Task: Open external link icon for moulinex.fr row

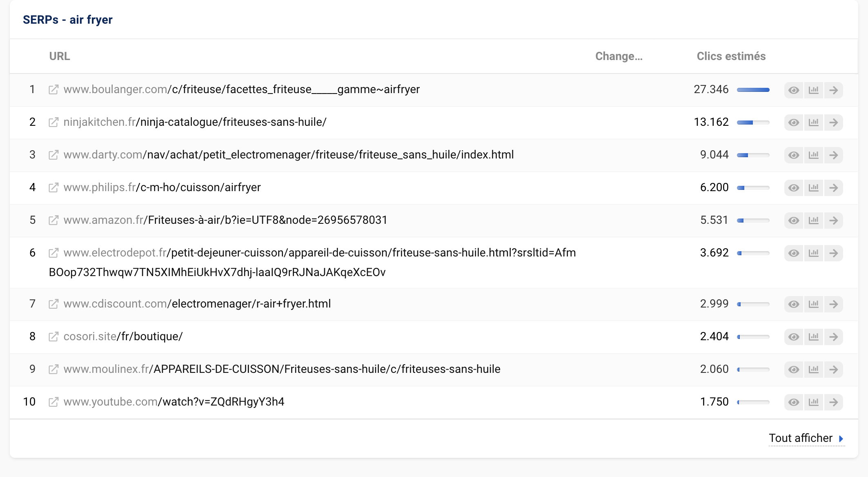Action: coord(53,369)
